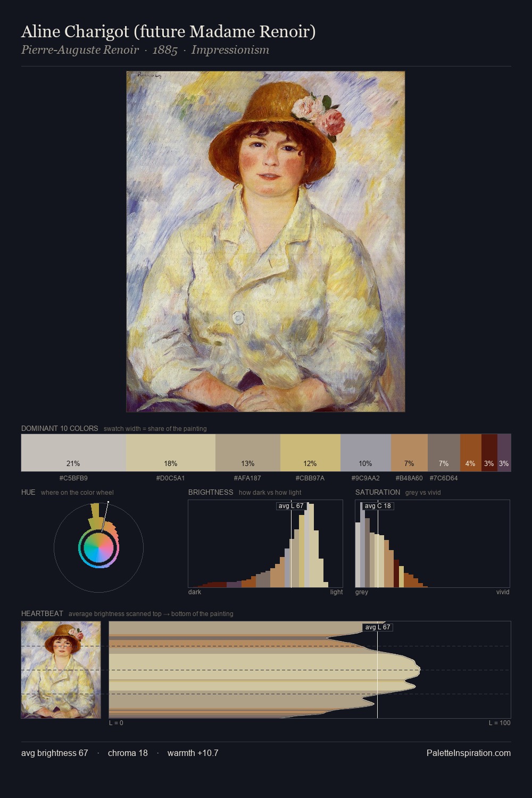Click the 'BRIGHTNESS' section heading
The height and width of the screenshot is (798, 532).
(211, 492)
